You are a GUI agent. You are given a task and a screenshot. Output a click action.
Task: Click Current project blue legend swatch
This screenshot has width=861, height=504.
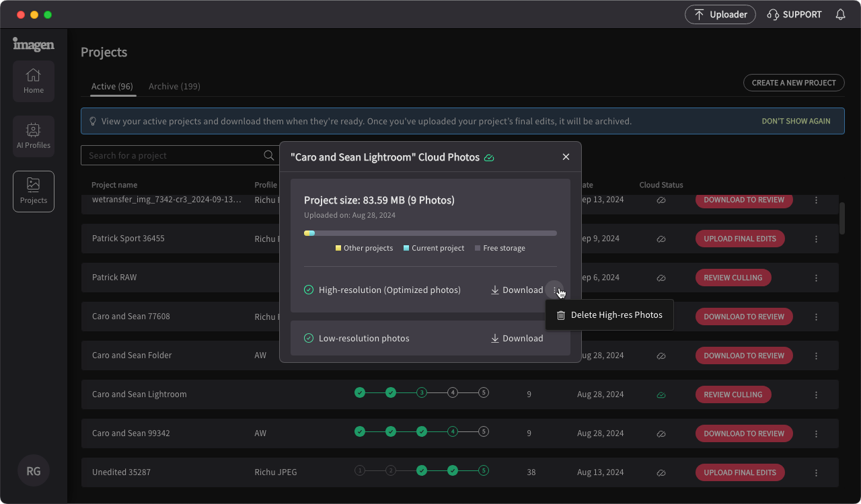(406, 249)
